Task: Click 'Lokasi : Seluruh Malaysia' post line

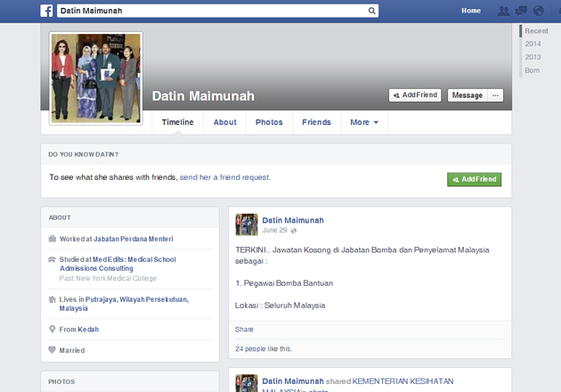Action: pyautogui.click(x=280, y=306)
